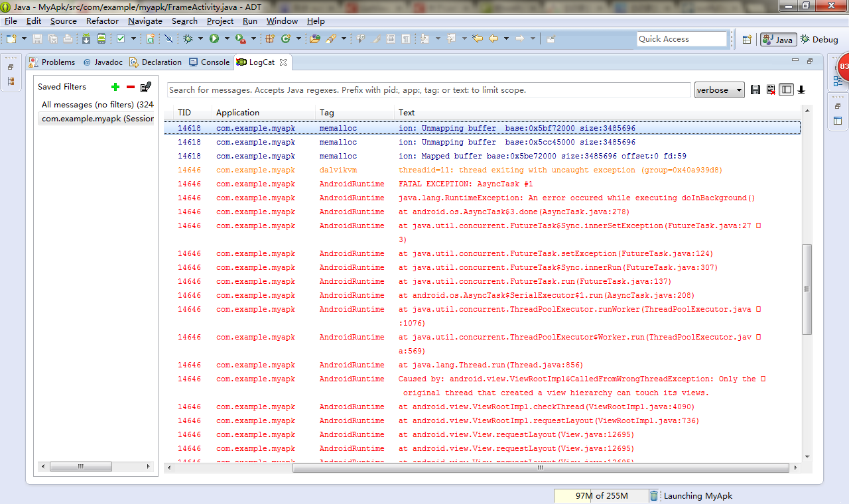Open the Android SDK Manager
Image resolution: width=849 pixels, height=504 pixels.
[x=86, y=39]
